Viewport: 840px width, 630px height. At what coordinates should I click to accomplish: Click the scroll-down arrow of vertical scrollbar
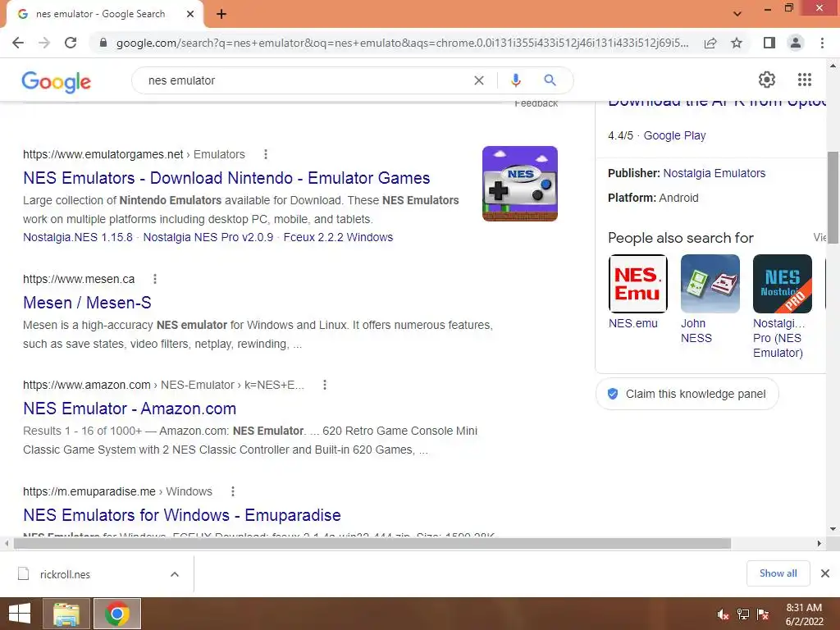pos(833,529)
